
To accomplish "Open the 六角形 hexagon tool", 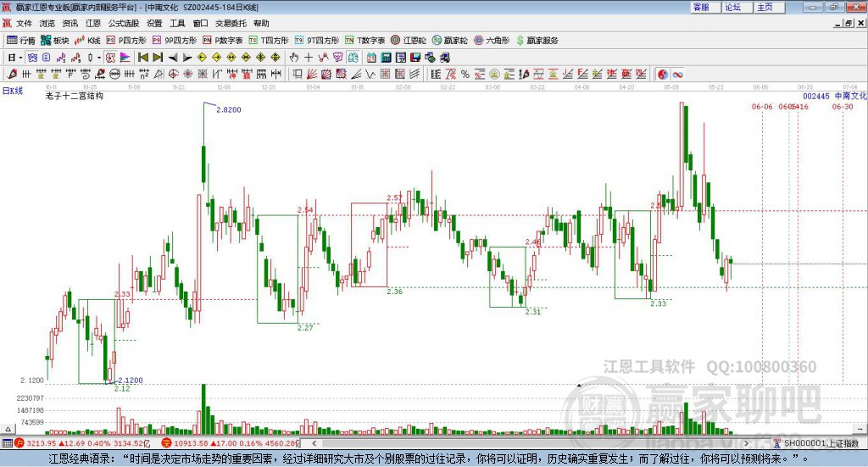I will pyautogui.click(x=492, y=41).
